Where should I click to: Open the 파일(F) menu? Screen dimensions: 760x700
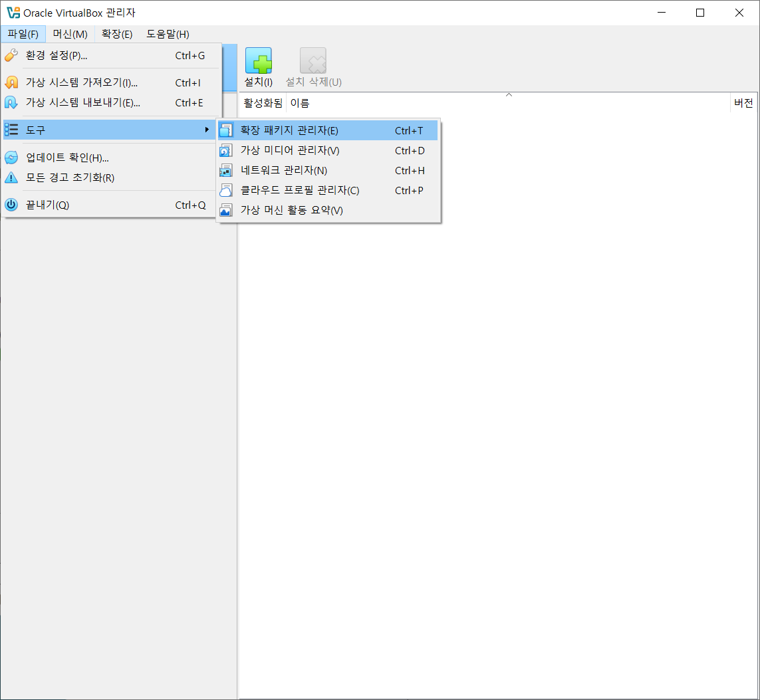23,34
